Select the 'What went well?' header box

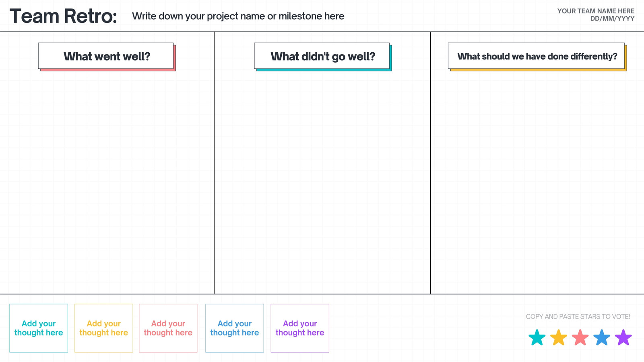[x=107, y=57]
